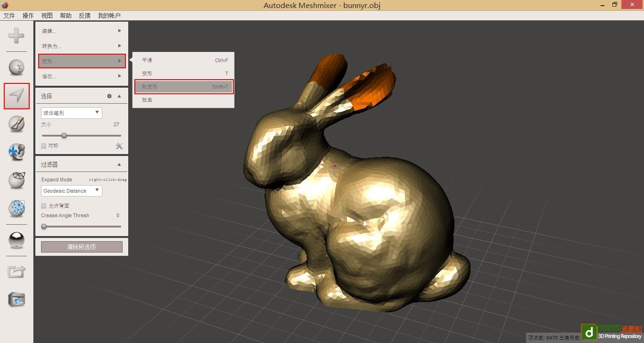The width and height of the screenshot is (644, 343).
Task: Open the Geodesic Distance dropdown
Action: click(72, 191)
